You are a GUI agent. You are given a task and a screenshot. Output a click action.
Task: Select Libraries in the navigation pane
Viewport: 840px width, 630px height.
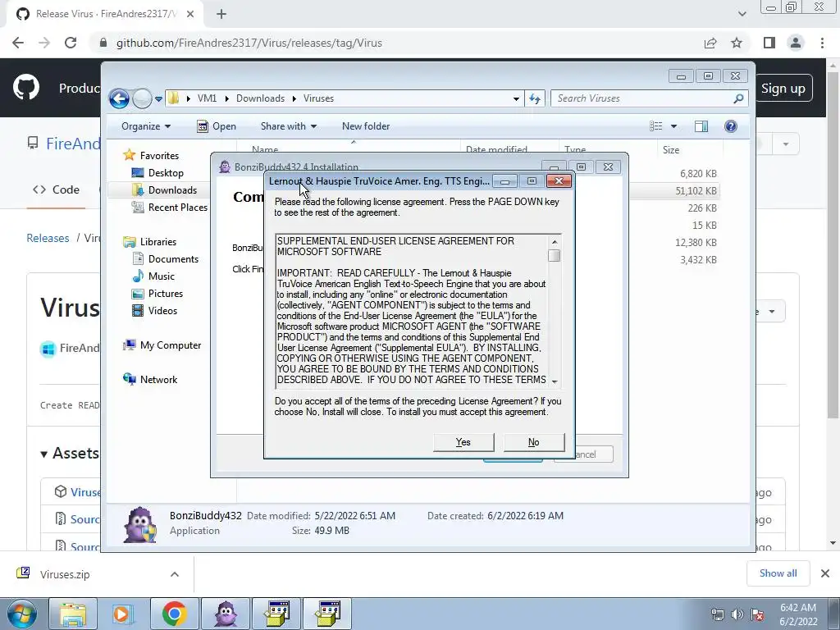pos(158,242)
